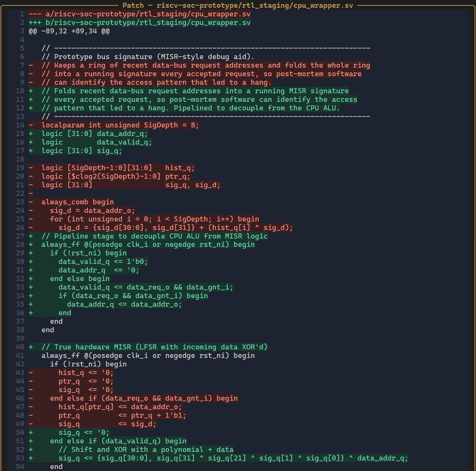This screenshot has height=471, width=476.
Task: Click line number 53 in the gutter
Action: coord(20,458)
